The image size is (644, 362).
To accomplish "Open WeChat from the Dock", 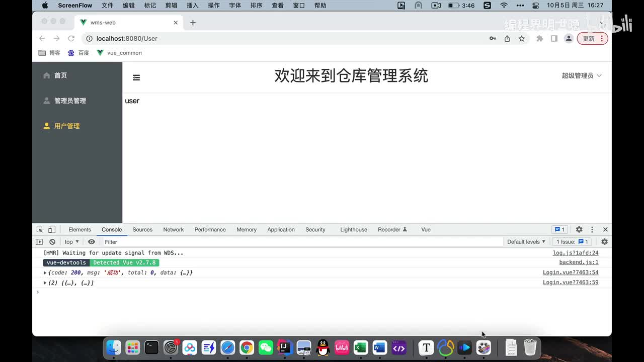I will [x=266, y=347].
